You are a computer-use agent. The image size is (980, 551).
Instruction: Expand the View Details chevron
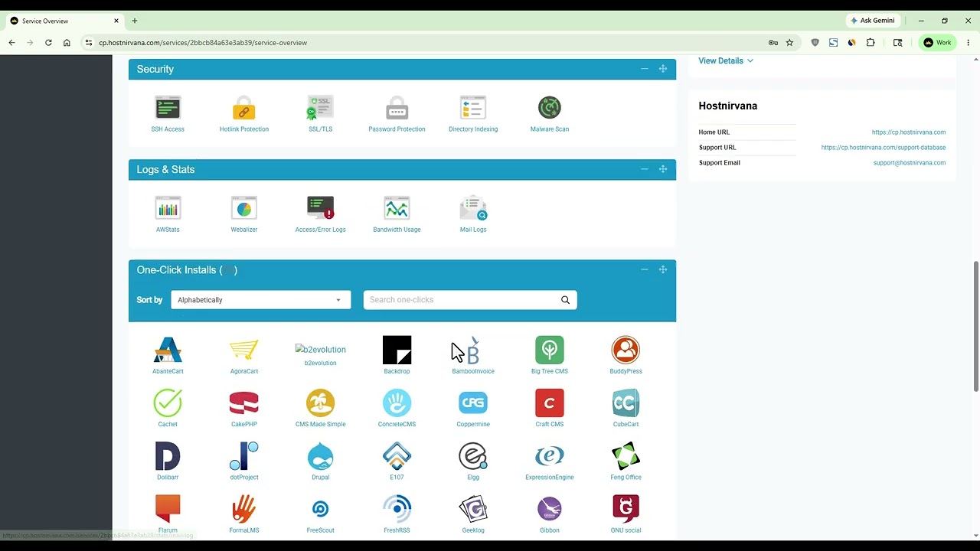750,60
